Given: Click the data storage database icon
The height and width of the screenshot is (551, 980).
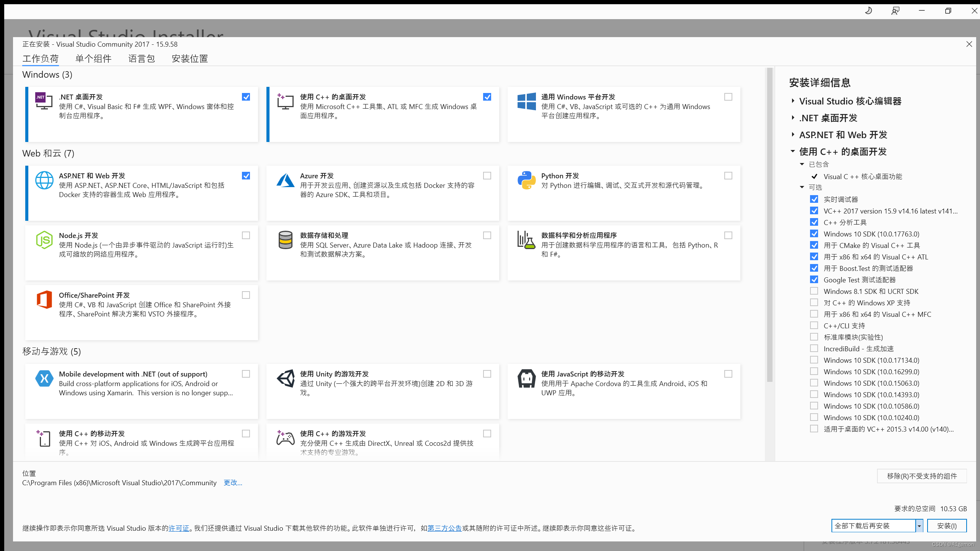Looking at the screenshot, I should [x=285, y=240].
